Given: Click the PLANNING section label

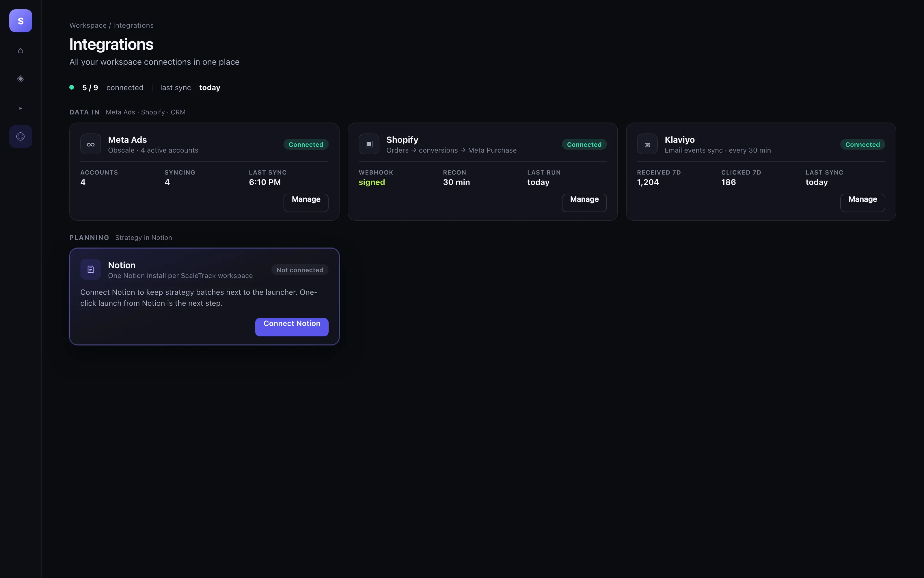Looking at the screenshot, I should click(89, 237).
